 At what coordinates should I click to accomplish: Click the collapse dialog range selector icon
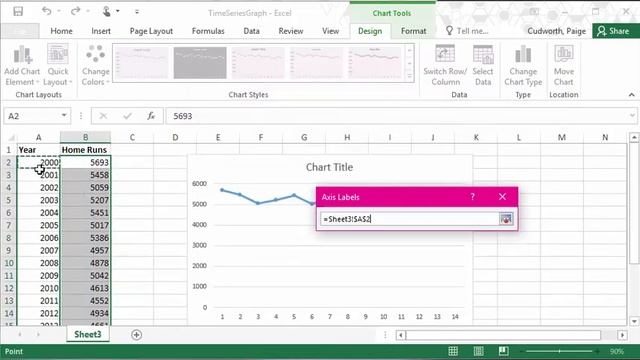click(506, 219)
